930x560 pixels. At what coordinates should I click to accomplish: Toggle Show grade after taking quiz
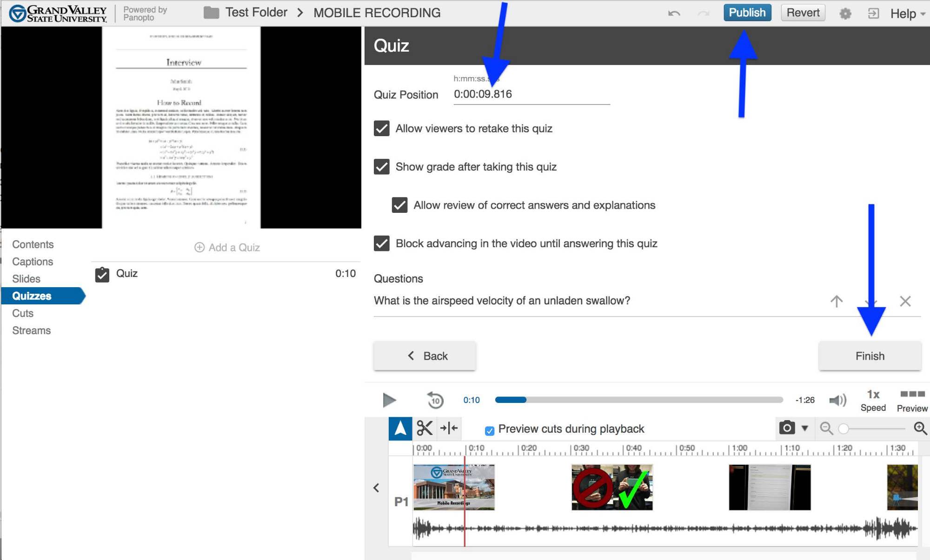382,167
